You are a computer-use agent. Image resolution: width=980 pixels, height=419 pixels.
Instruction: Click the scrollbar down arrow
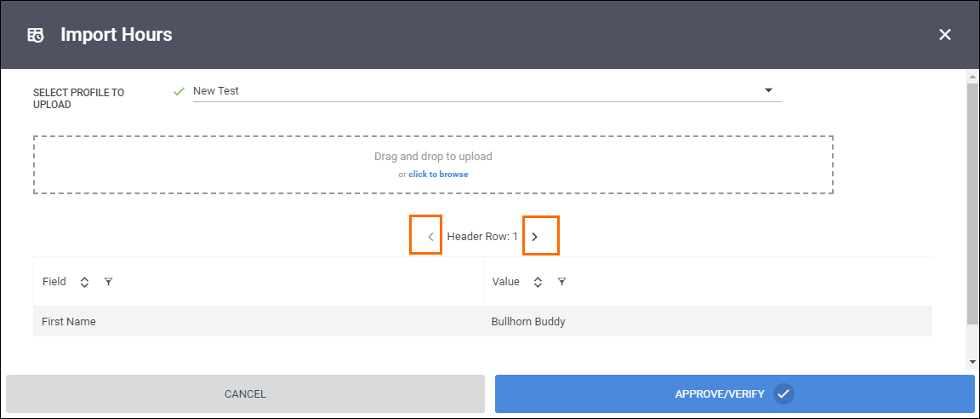[x=972, y=362]
